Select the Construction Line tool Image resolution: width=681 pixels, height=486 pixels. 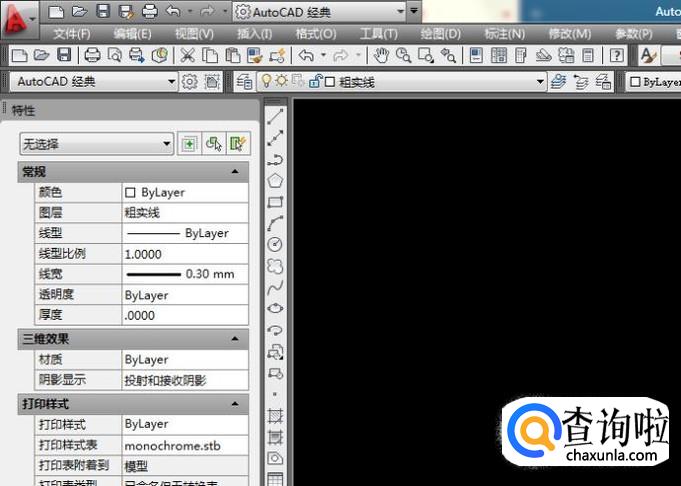275,138
